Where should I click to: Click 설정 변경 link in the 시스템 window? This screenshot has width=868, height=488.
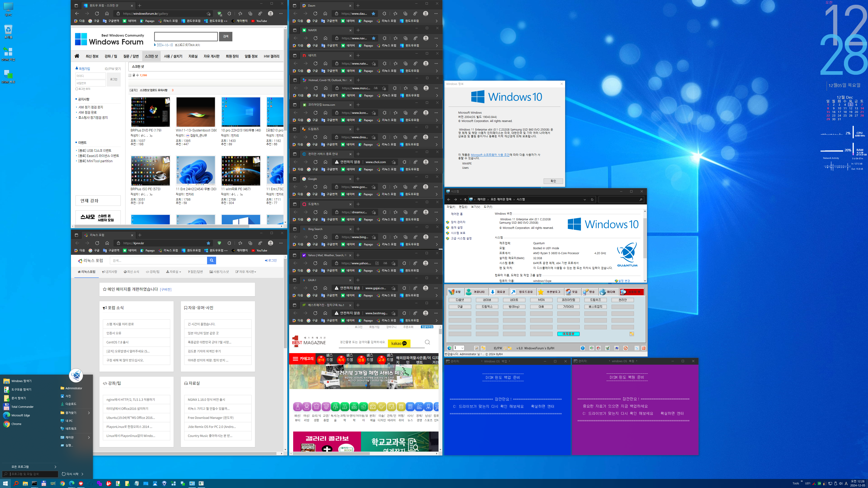[x=622, y=281]
